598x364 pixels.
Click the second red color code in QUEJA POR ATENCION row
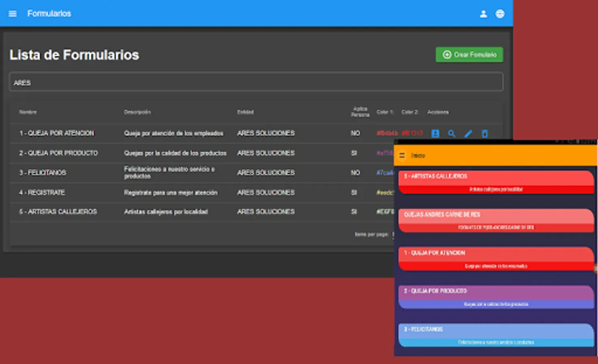coord(412,133)
